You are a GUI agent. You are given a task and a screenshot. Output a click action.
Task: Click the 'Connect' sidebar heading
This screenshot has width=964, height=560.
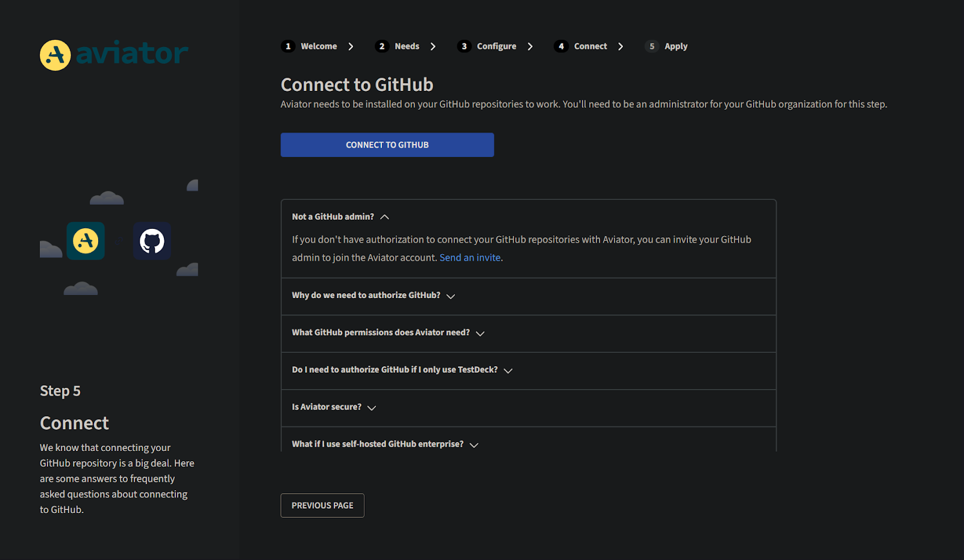click(74, 423)
